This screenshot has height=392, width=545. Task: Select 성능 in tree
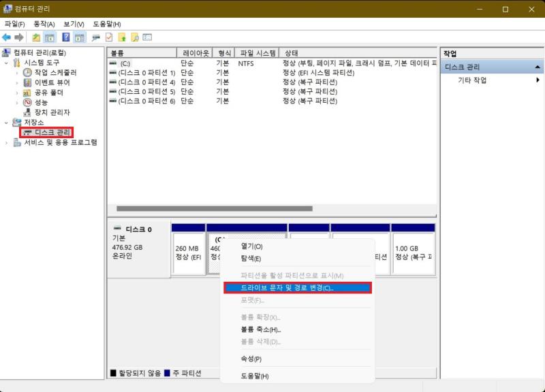pyautogui.click(x=41, y=103)
